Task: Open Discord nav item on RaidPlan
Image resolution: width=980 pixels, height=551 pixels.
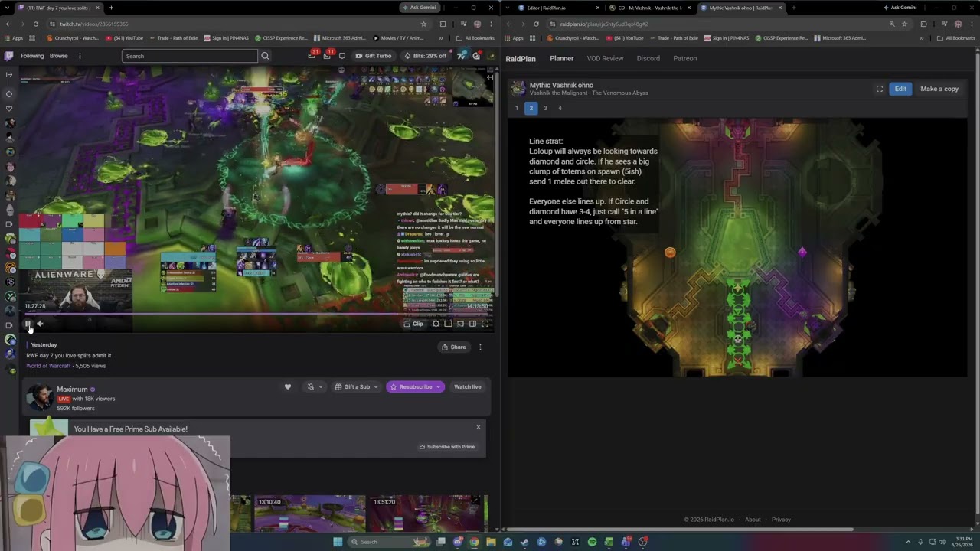Action: point(648,58)
